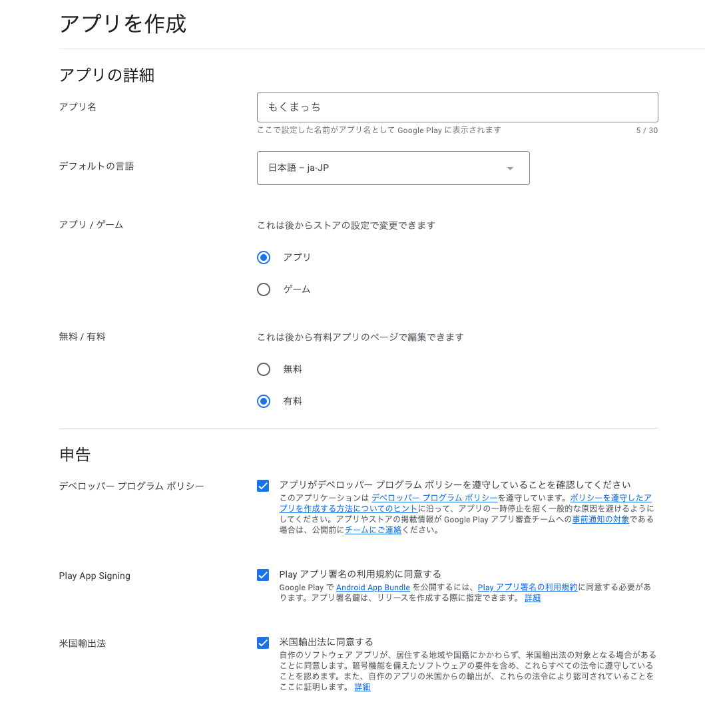Uncheck the デベロッパー プログラム ポリシー checkbox

[263, 486]
